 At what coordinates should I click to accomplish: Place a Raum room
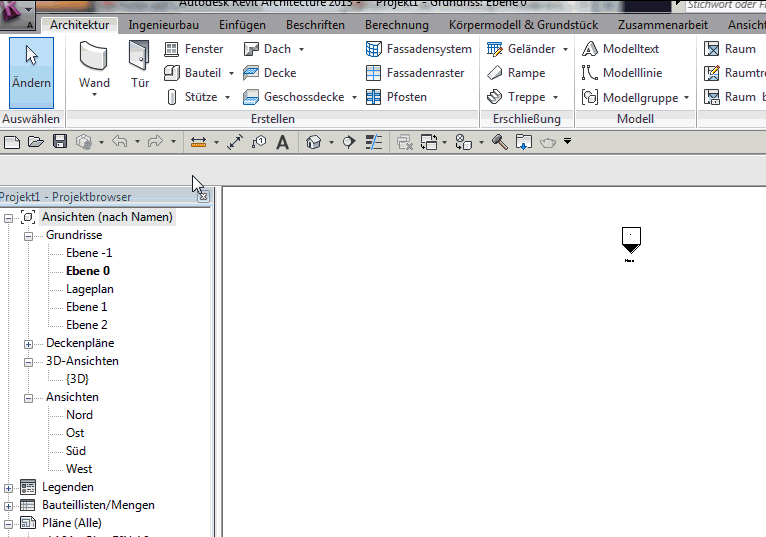click(x=730, y=49)
